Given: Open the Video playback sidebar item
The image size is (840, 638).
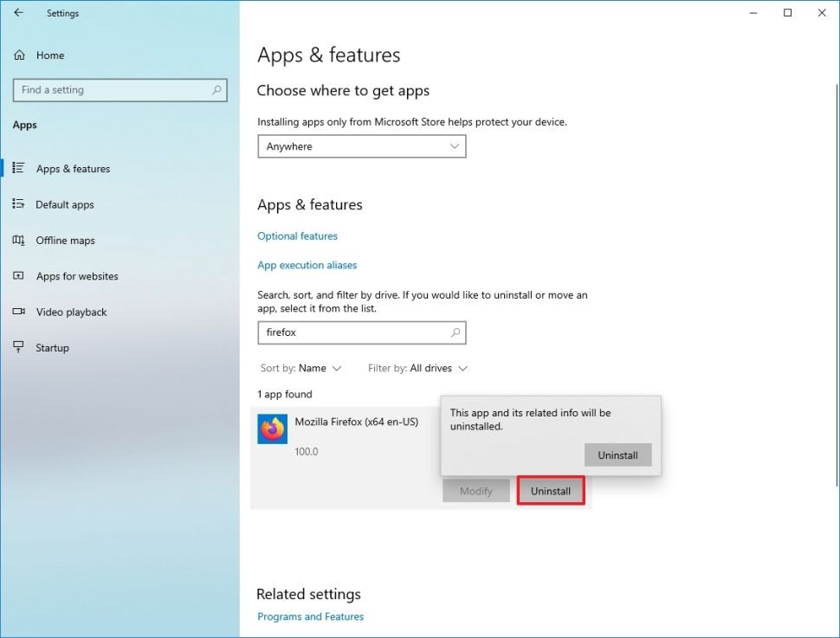Looking at the screenshot, I should click(71, 312).
